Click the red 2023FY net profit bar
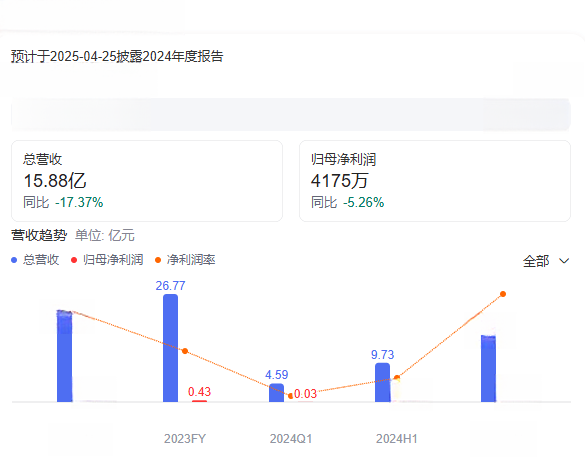Image resolution: width=585 pixels, height=461 pixels. [x=200, y=401]
